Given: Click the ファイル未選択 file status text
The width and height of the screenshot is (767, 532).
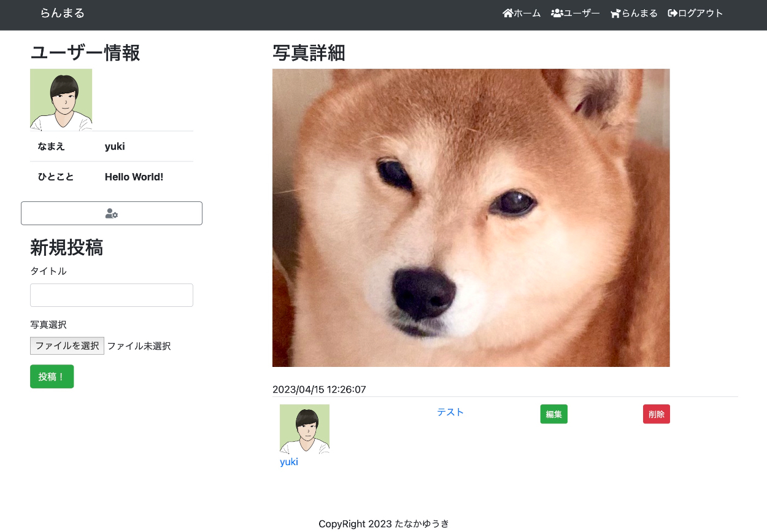Looking at the screenshot, I should (139, 346).
